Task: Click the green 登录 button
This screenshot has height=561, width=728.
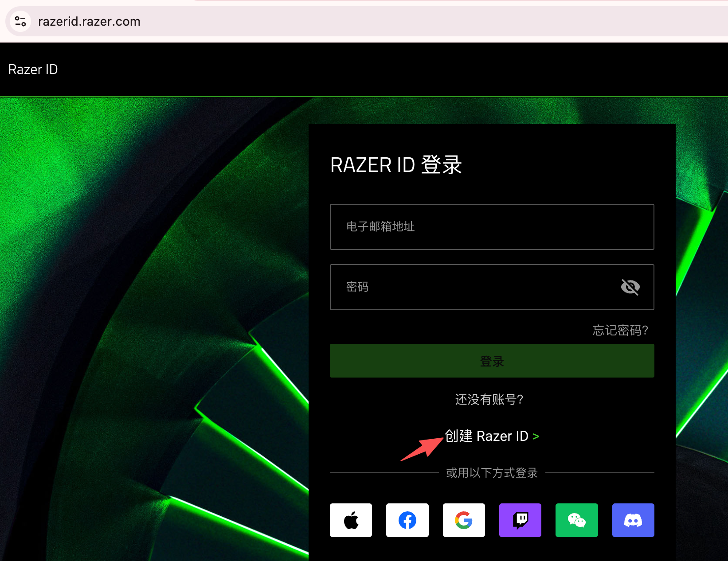Action: click(x=492, y=361)
